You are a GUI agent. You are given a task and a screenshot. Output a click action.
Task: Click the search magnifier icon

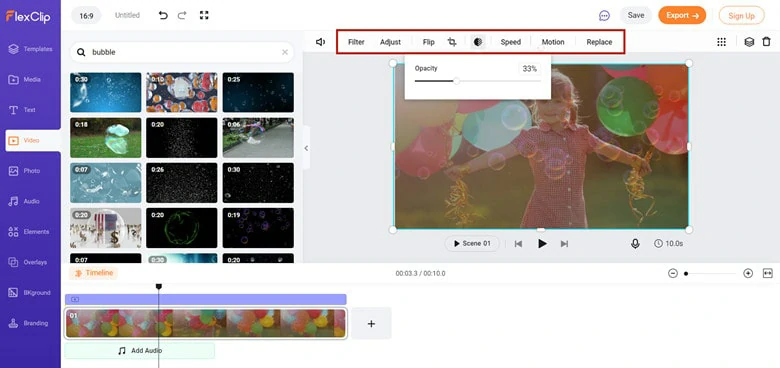pos(81,52)
